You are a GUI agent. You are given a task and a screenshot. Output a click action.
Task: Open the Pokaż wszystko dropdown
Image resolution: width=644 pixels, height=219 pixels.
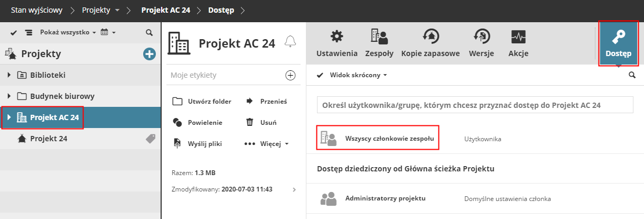coord(68,33)
